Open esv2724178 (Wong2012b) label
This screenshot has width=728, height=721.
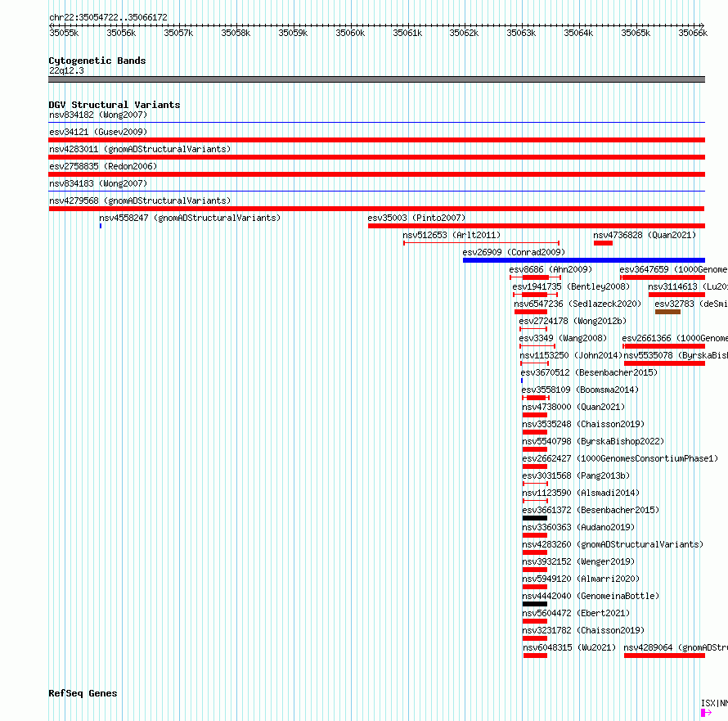click(x=573, y=321)
